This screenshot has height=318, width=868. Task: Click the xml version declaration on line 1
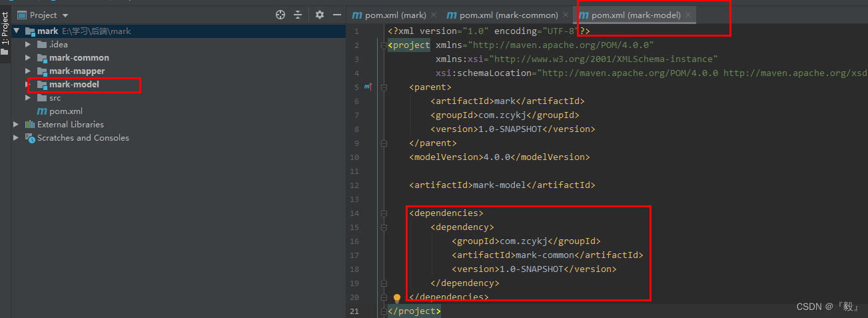coord(489,31)
